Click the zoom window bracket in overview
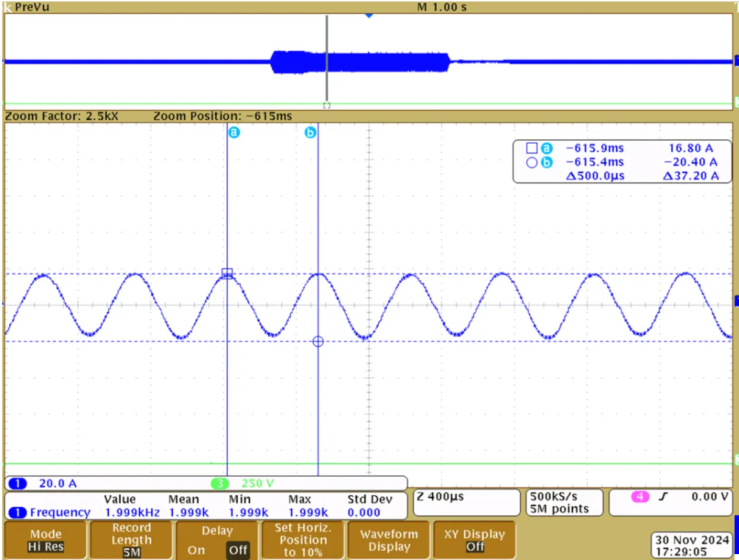 (x=326, y=105)
